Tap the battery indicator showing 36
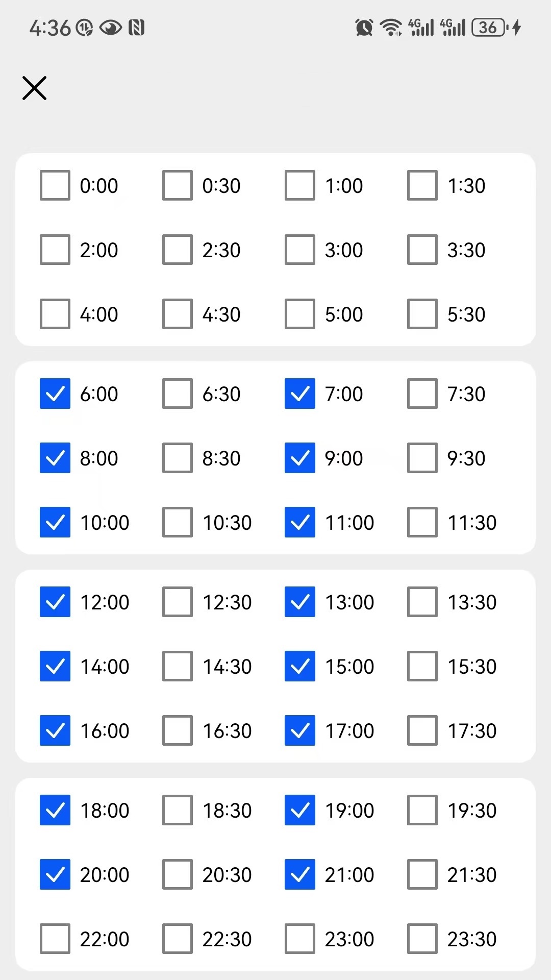551x980 pixels. [490, 27]
